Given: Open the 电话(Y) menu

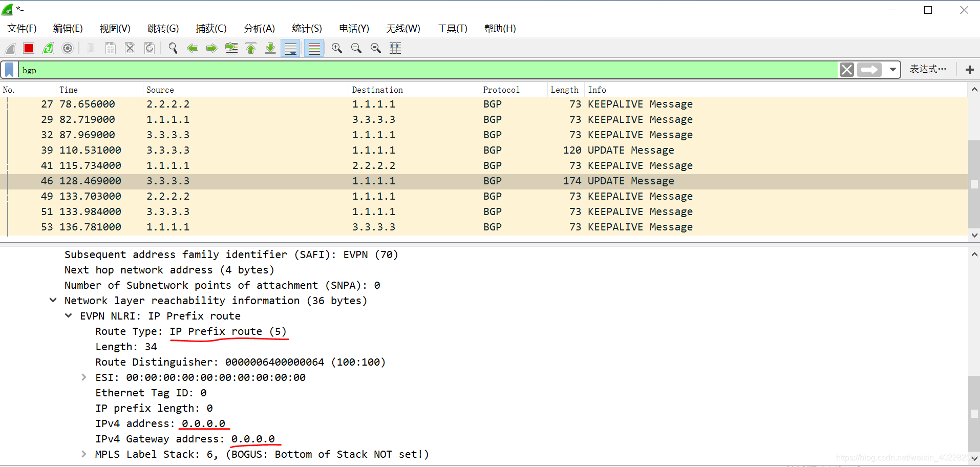Looking at the screenshot, I should pos(354,29).
